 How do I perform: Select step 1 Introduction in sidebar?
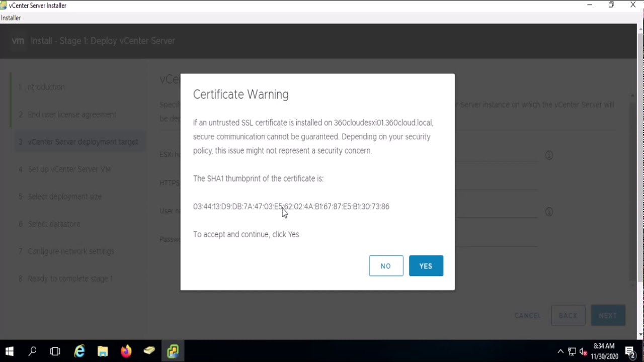coord(42,87)
